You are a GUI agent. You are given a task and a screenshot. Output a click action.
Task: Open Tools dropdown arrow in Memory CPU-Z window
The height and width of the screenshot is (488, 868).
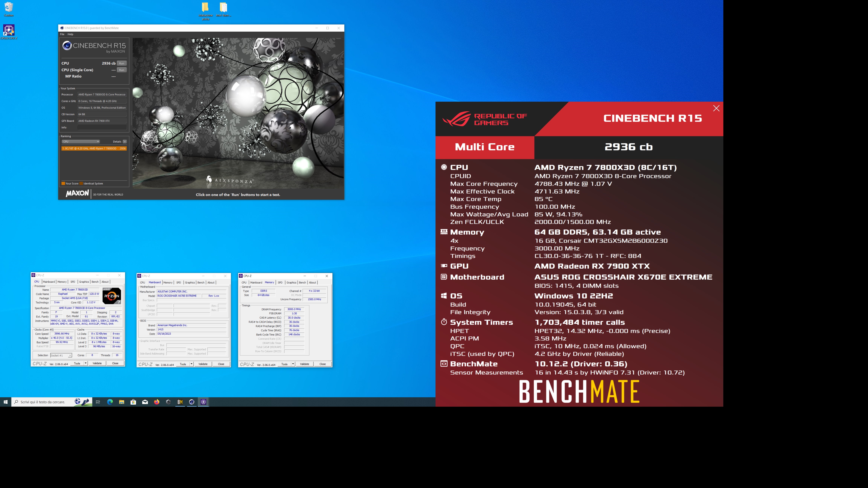tap(293, 364)
